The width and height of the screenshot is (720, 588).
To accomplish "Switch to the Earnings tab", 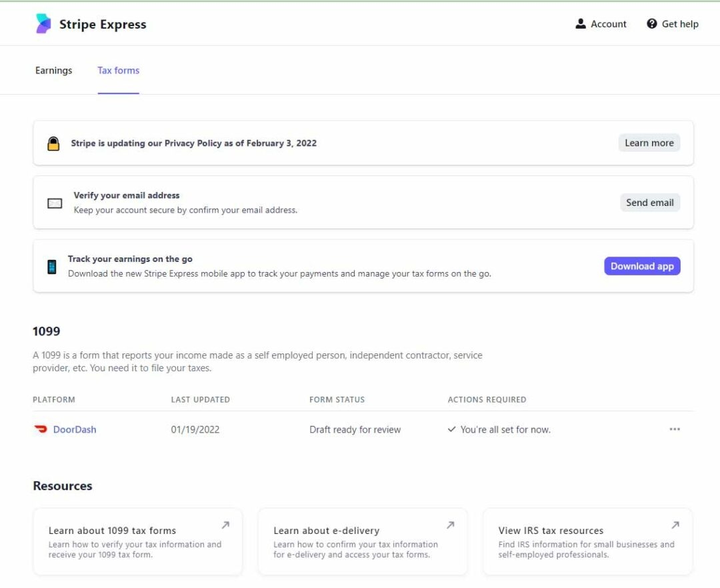I will [x=53, y=70].
